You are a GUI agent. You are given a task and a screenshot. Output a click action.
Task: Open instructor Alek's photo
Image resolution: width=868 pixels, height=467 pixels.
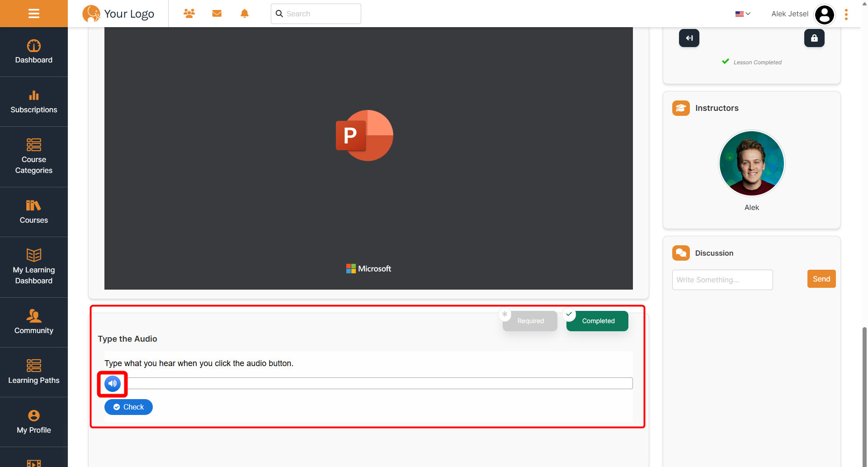(752, 163)
